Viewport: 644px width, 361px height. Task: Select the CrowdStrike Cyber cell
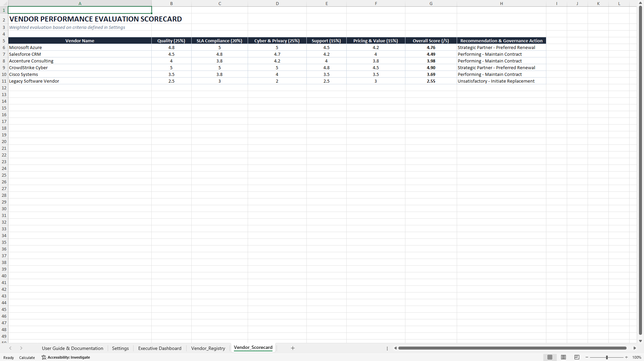(80, 67)
